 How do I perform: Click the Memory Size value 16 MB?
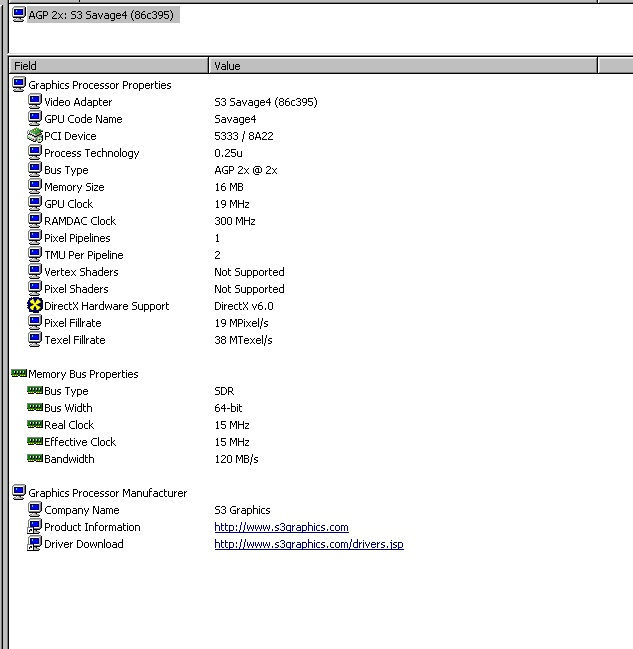[229, 187]
